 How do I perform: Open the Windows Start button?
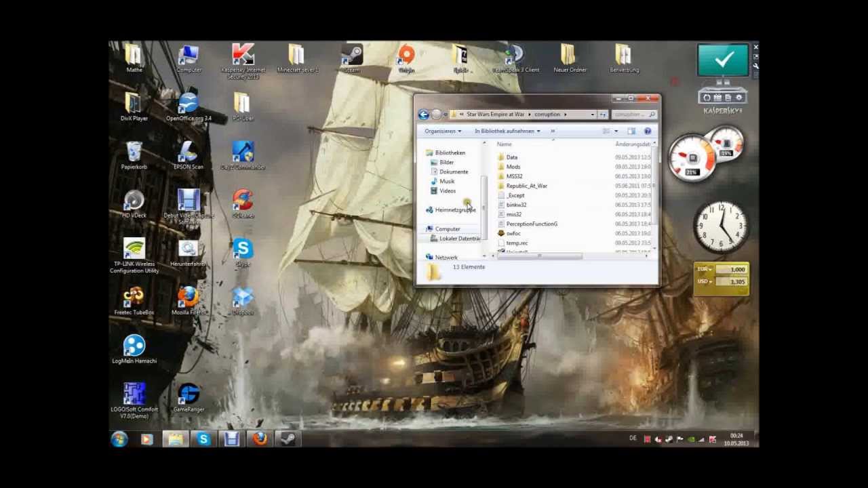(119, 439)
